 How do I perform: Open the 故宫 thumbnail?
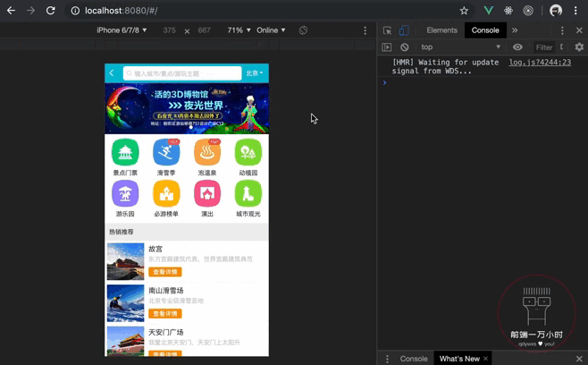click(x=125, y=261)
